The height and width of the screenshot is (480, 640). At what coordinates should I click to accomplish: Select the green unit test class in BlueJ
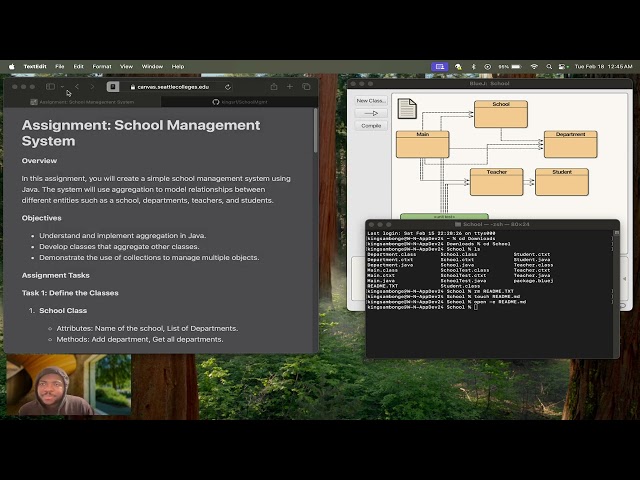[444, 216]
